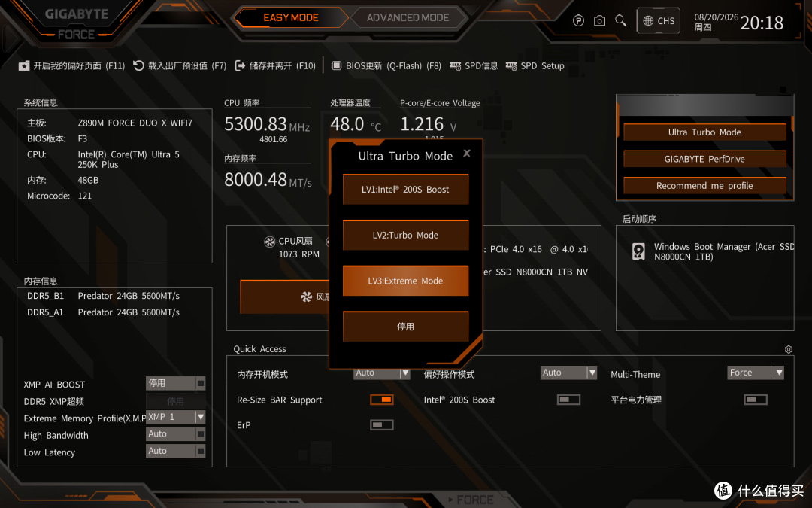The image size is (812, 508).
Task: Load factory defaults (F7)
Action: tap(180, 65)
